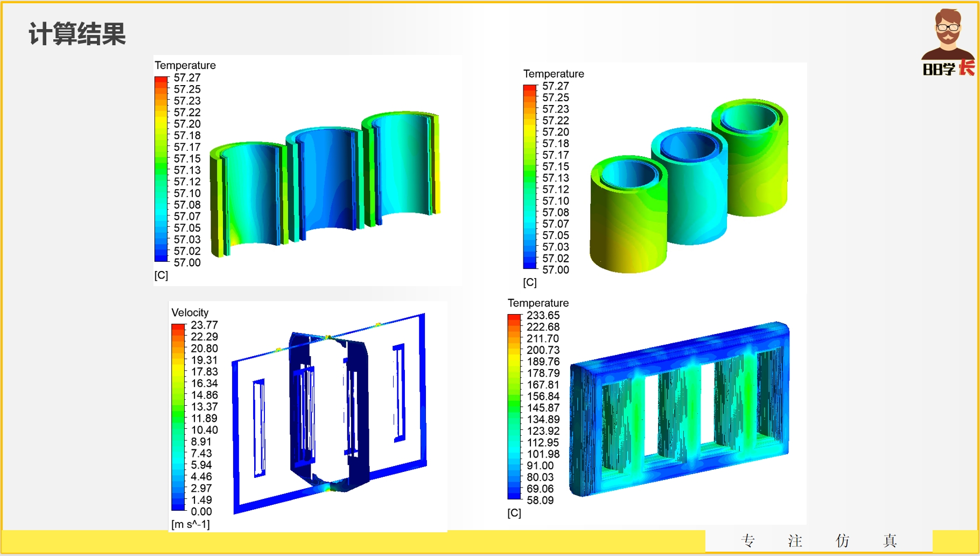This screenshot has width=980, height=556.
Task: Click the color bar of the 233.65 legend
Action: click(514, 407)
